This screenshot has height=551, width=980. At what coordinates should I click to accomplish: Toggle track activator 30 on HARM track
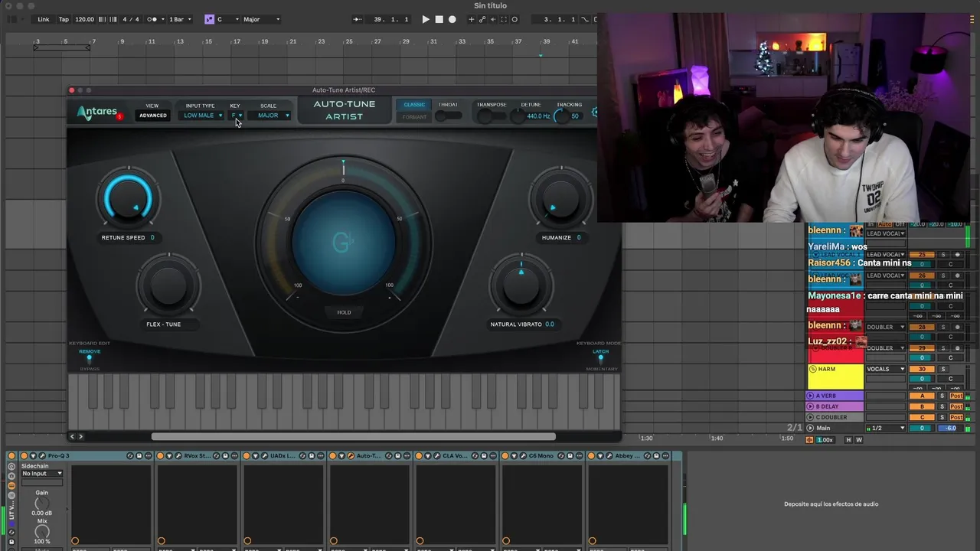(x=923, y=369)
